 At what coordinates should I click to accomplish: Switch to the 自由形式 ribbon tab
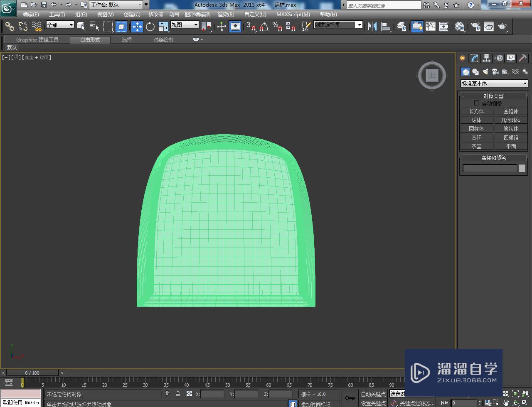click(x=90, y=40)
